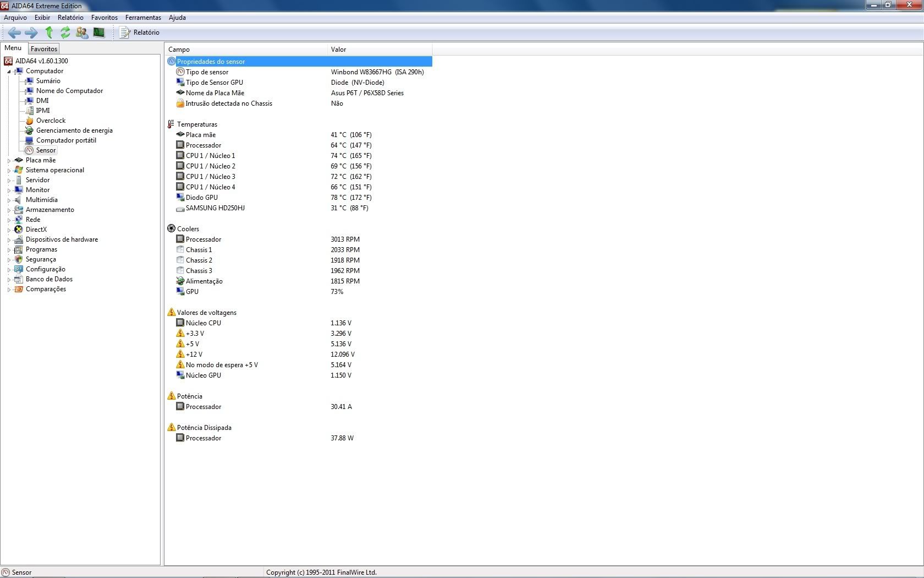Click the green monitor diagnostics toolbar icon
The width and height of the screenshot is (924, 578).
(99, 32)
